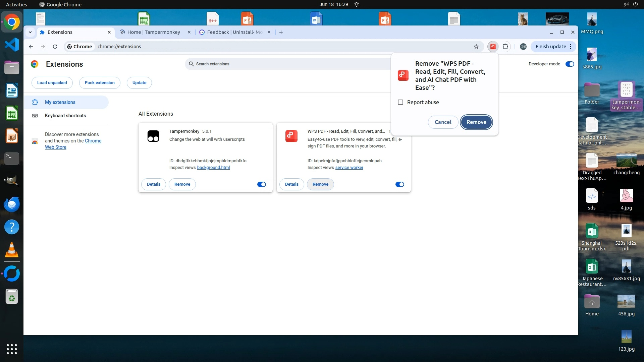Launch Visual Studio Code from dock
The height and width of the screenshot is (362, 644).
click(x=12, y=45)
